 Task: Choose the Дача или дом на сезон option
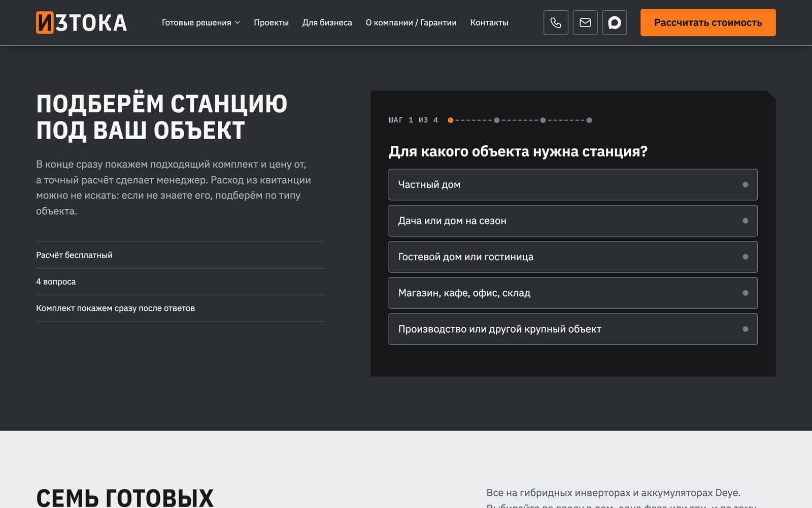pos(573,220)
